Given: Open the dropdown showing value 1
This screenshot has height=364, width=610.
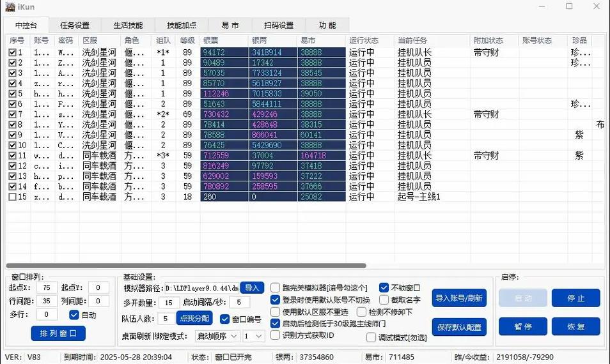Looking at the screenshot, I should coord(254,336).
